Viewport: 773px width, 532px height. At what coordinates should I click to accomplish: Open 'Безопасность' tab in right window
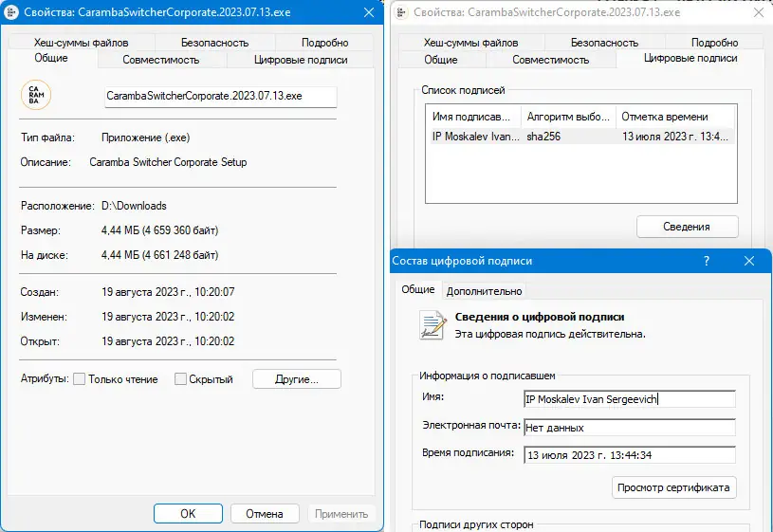coord(604,43)
